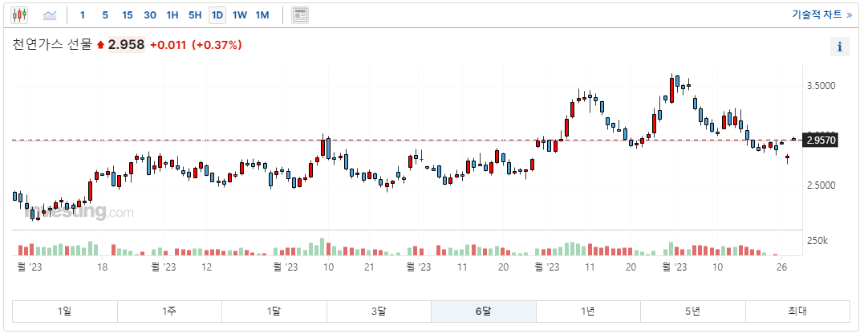
Task: Open the news overlay icon in toolbar
Action: click(300, 15)
